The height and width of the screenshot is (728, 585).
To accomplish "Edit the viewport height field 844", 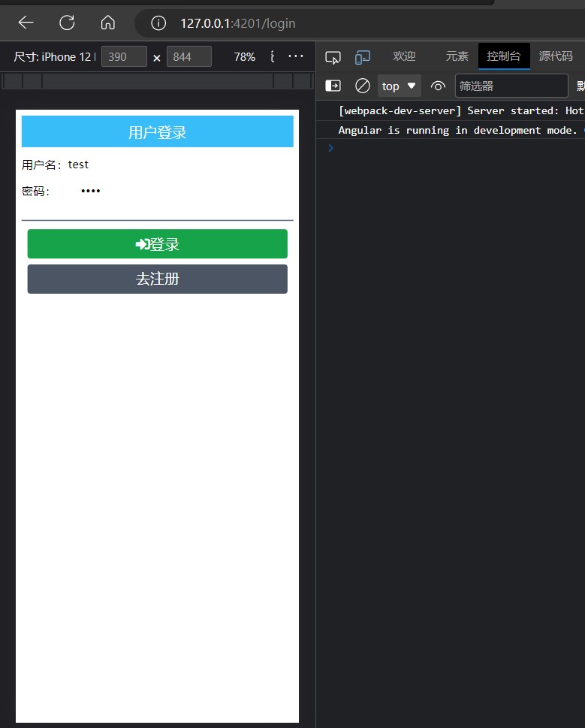I will pos(188,56).
